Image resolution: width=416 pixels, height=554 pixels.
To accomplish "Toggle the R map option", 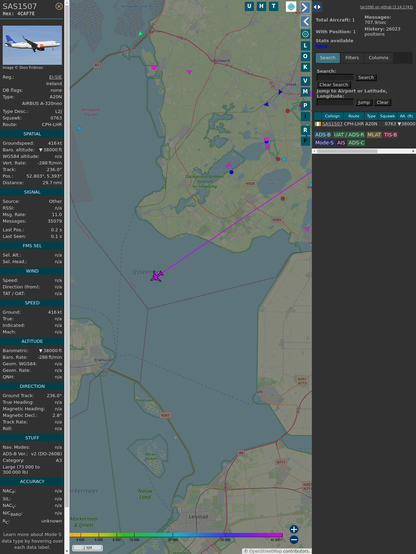I will [305, 130].
